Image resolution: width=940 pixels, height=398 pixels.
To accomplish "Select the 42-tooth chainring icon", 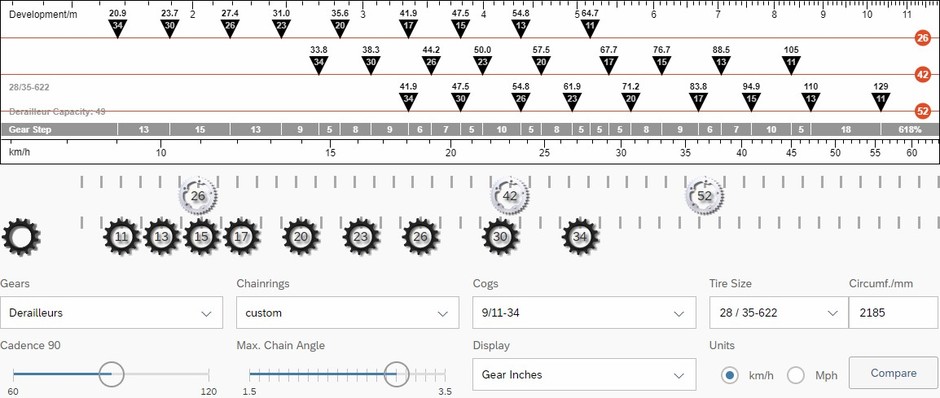I will tap(510, 196).
